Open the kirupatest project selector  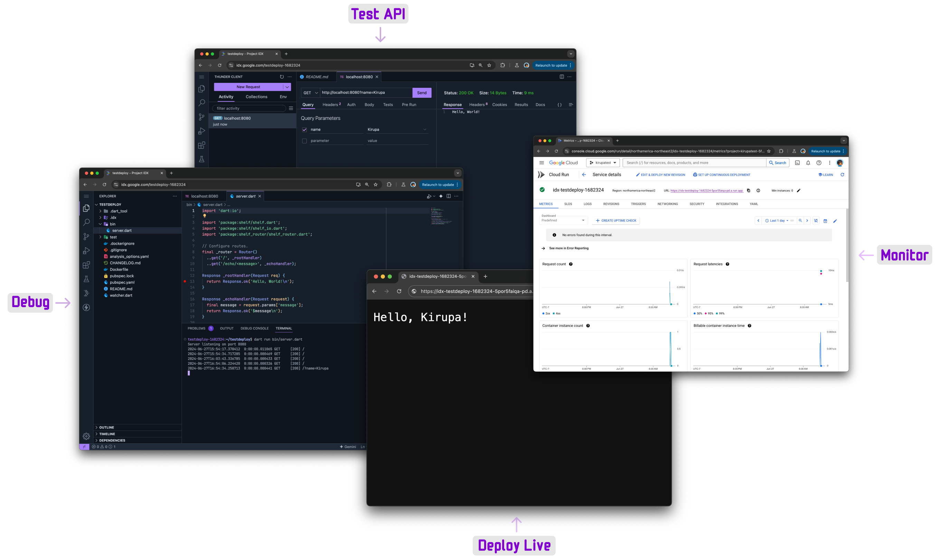click(x=603, y=163)
